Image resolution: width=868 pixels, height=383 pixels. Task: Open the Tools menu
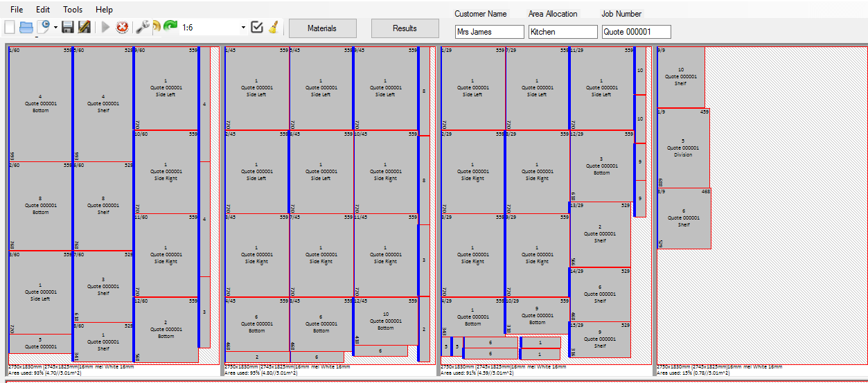73,10
